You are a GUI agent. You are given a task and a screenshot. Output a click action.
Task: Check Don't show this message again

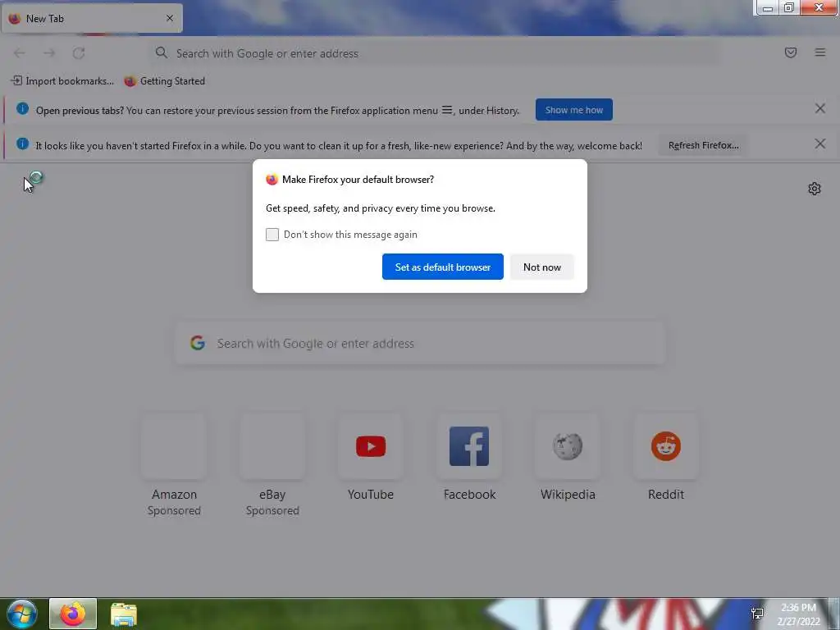coord(272,235)
